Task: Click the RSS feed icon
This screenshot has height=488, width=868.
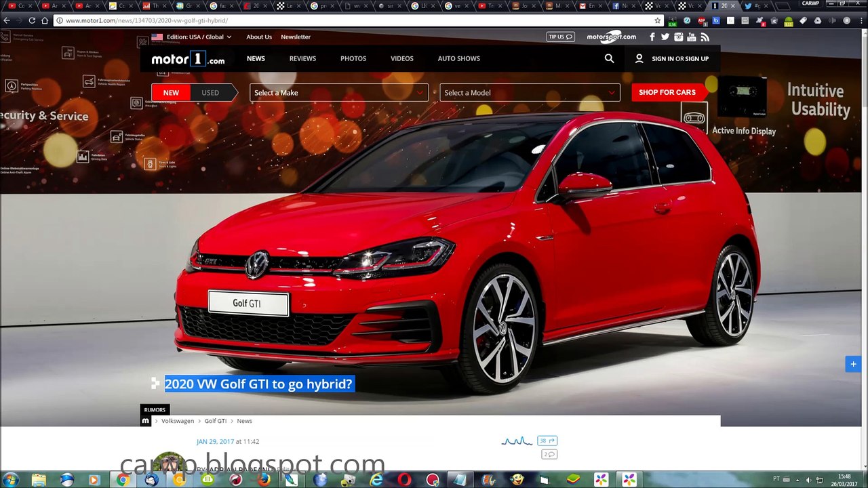Action: [705, 37]
